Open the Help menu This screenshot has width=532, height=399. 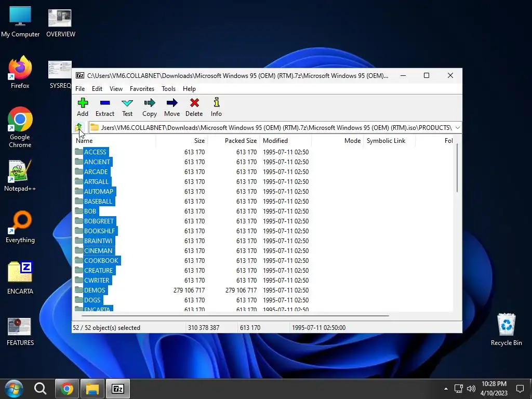[x=189, y=88]
